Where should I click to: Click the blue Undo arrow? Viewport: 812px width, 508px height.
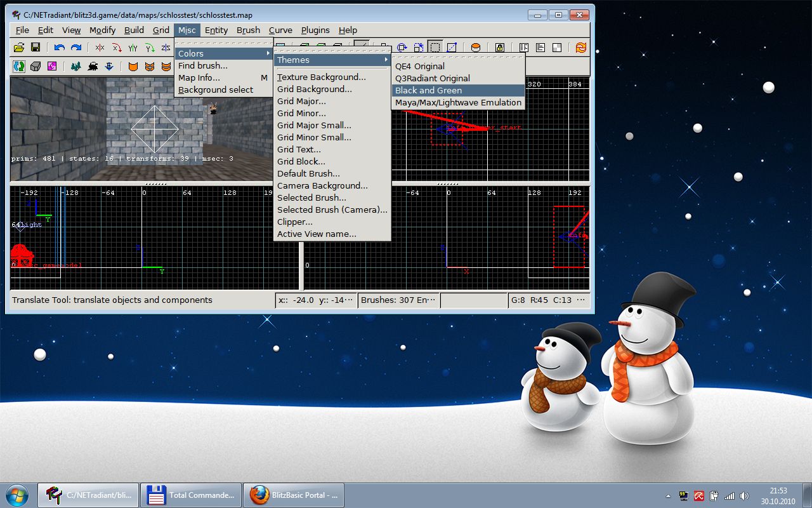[60, 48]
